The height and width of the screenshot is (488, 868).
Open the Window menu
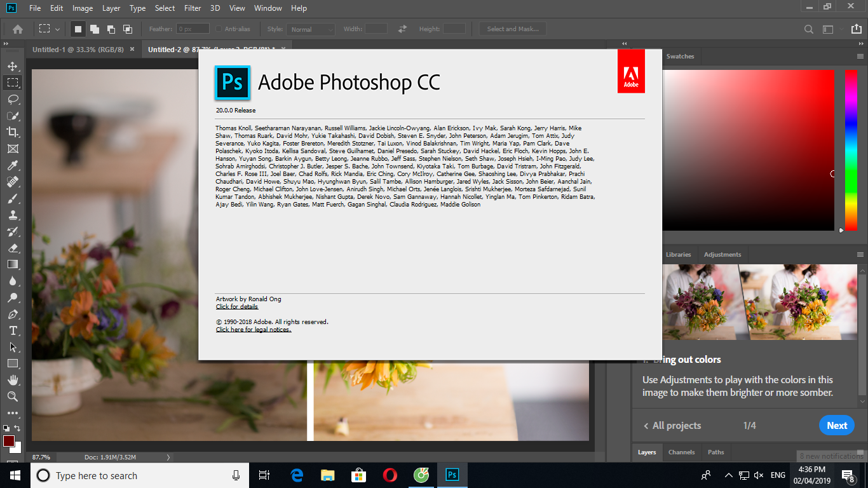click(268, 8)
